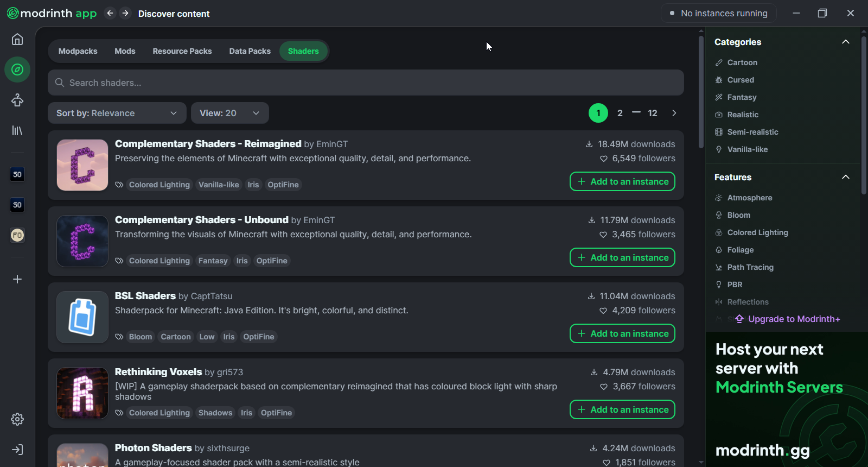
Task: Select the Shaders tab
Action: 303,51
